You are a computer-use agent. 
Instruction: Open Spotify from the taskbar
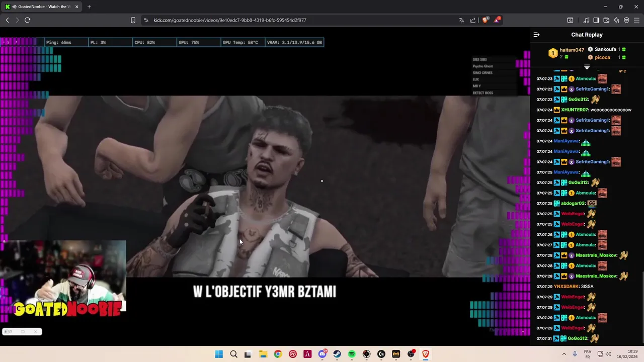click(352, 354)
